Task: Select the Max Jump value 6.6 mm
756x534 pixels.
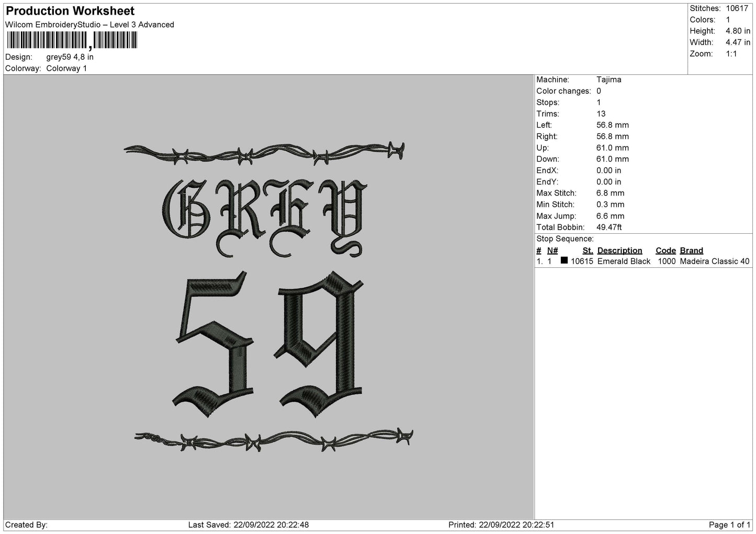Action: tap(611, 216)
